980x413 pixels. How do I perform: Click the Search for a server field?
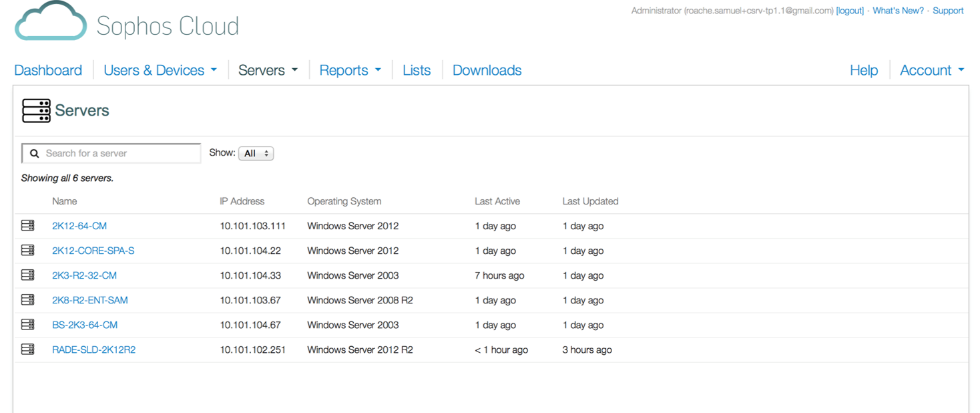click(120, 154)
